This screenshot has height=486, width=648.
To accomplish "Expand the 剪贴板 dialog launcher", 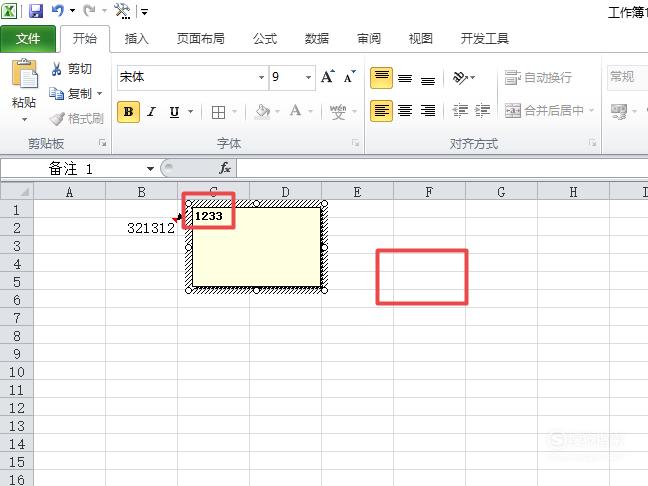I will tap(102, 143).
